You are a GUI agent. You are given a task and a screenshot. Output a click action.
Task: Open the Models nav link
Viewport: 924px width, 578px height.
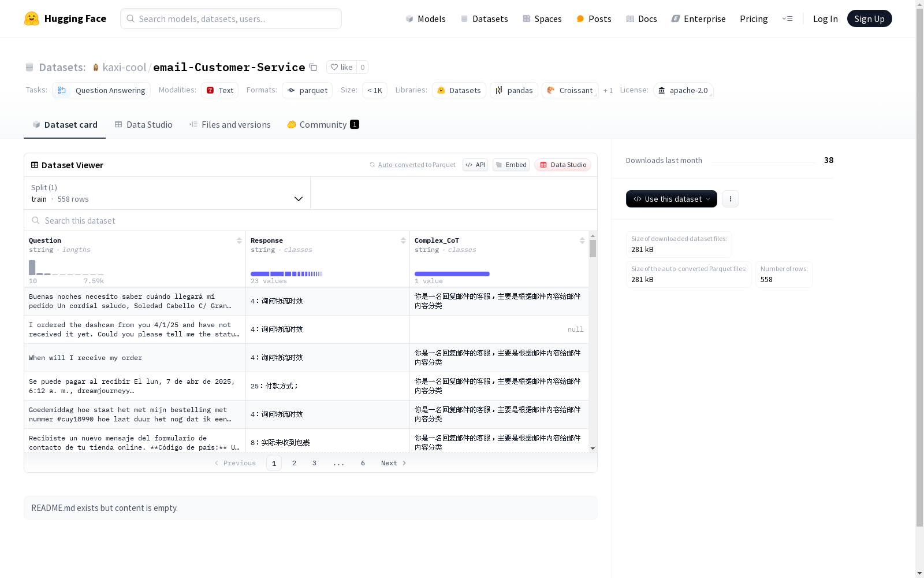(426, 18)
